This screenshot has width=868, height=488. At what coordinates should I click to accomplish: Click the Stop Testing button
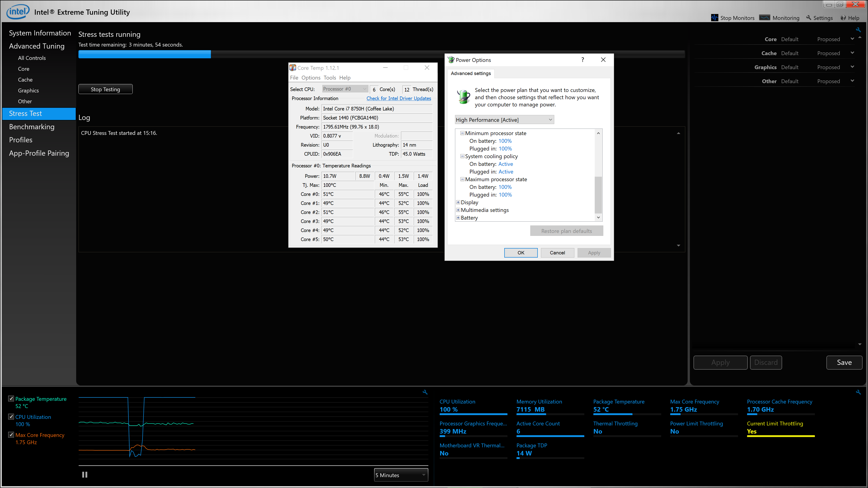(105, 89)
